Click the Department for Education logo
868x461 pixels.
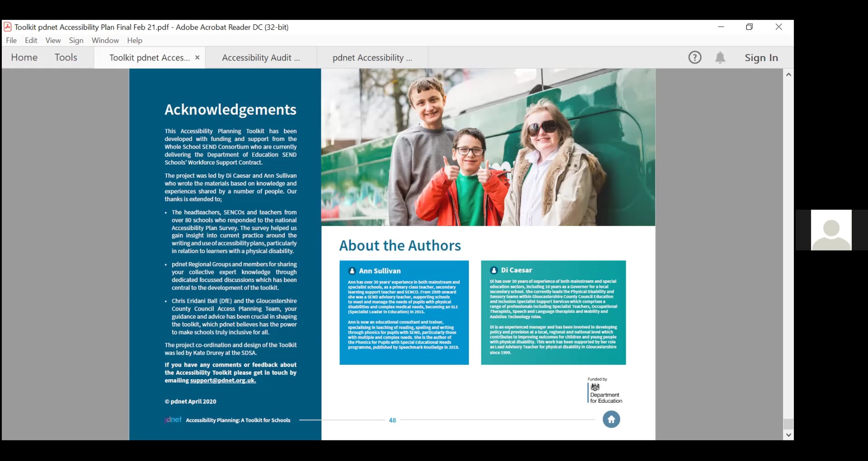coord(605,394)
